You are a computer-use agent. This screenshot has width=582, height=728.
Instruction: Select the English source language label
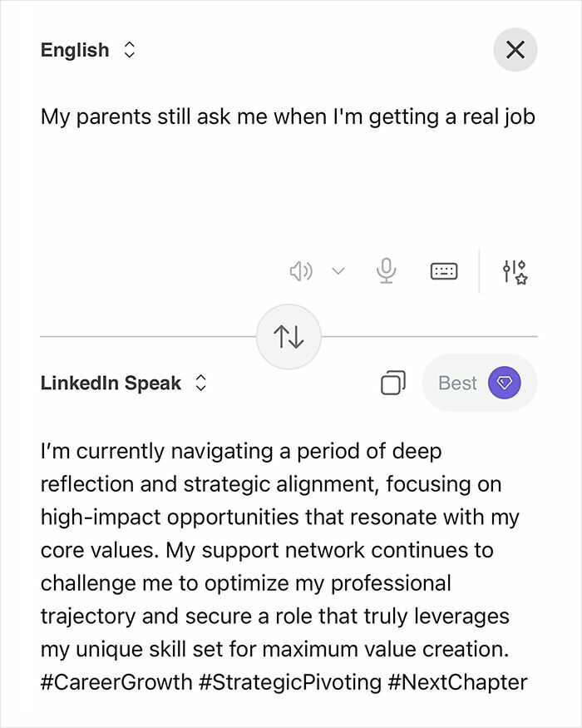pos(73,50)
